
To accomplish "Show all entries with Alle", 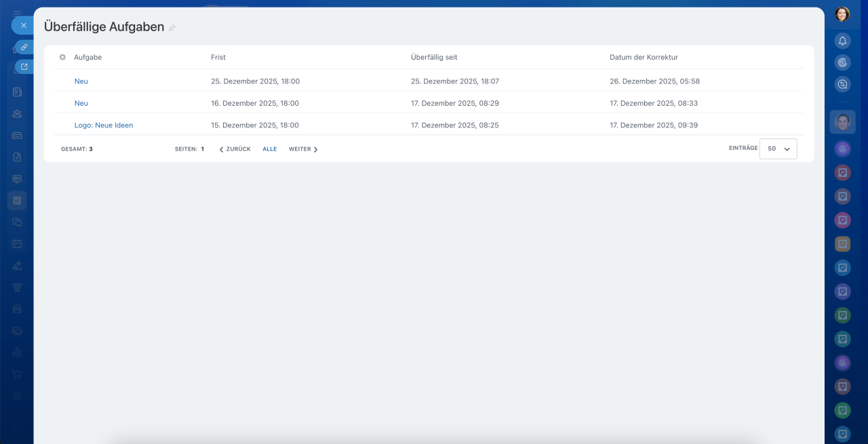I will coord(270,149).
